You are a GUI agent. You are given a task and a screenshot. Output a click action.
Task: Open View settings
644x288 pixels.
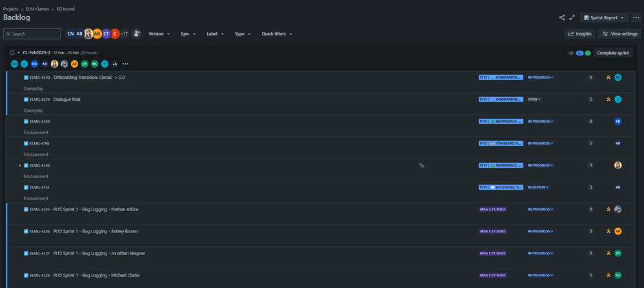tap(619, 34)
